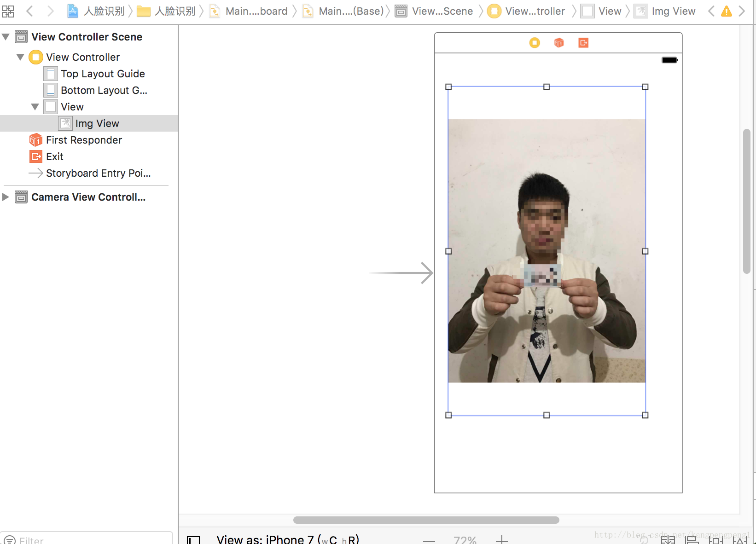The height and width of the screenshot is (544, 756).
Task: Zoom in the canvas with plus
Action: [x=502, y=540]
